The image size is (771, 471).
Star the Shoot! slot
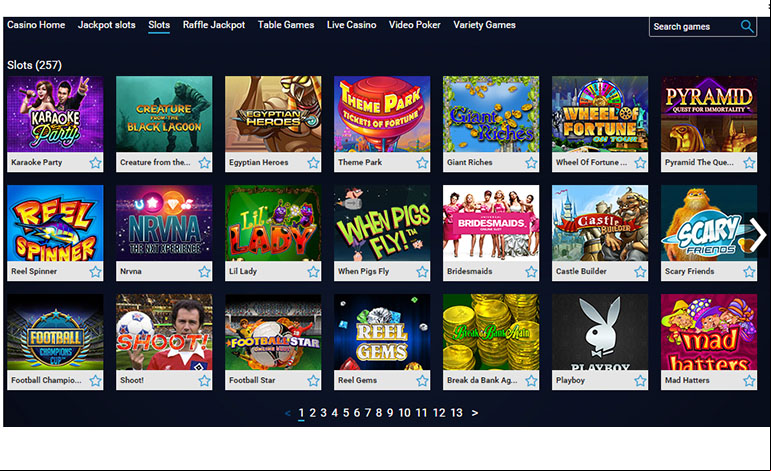click(205, 381)
